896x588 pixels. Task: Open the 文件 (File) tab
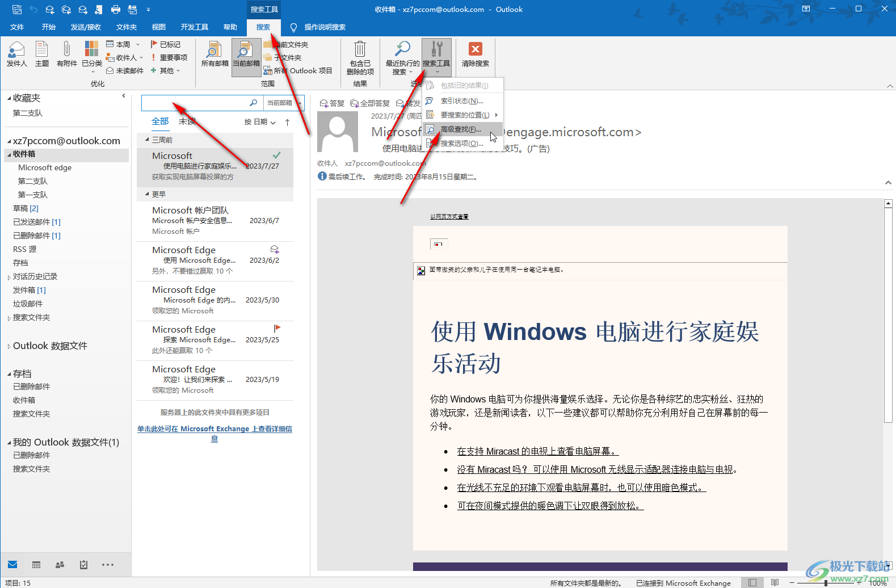point(17,27)
